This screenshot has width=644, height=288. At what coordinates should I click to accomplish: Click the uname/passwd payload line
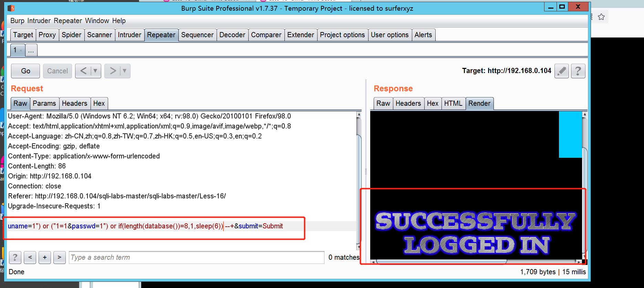pyautogui.click(x=145, y=226)
